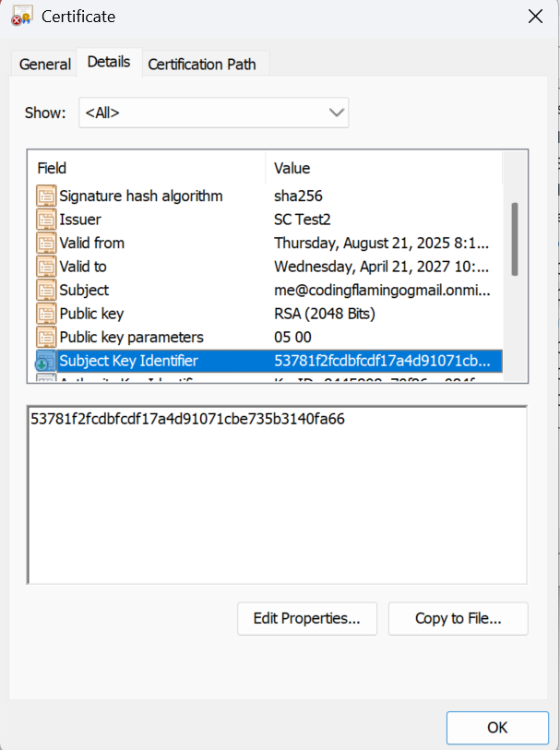Click the OK button
This screenshot has height=750, width=560.
(496, 727)
